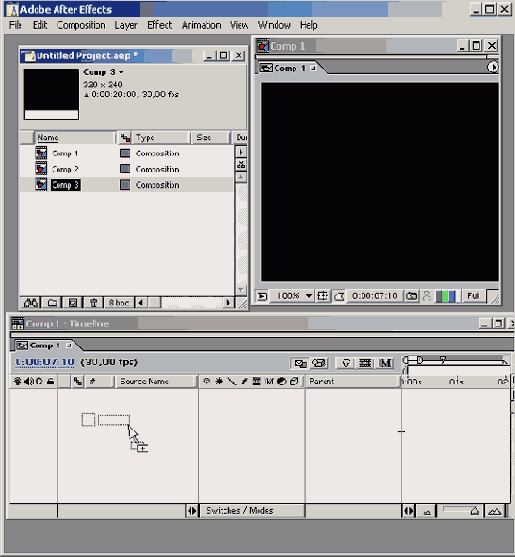The width and height of the screenshot is (515, 557).
Task: Open the Window menu
Action: [274, 25]
